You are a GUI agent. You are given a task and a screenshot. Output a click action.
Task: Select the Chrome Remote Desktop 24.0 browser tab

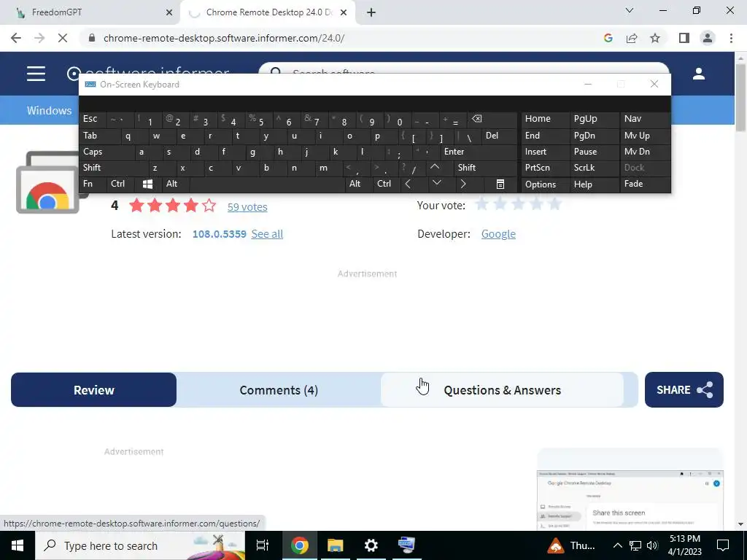pyautogui.click(x=268, y=12)
